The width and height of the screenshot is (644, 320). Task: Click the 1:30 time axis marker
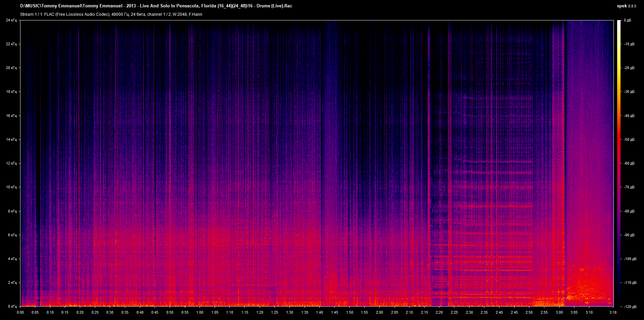pyautogui.click(x=289, y=312)
